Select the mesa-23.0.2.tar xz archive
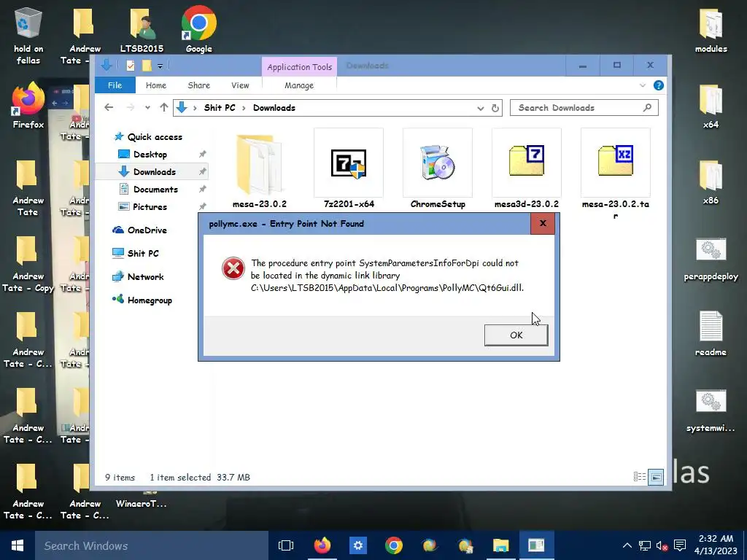Viewport: 747px width, 560px height. pos(616,174)
